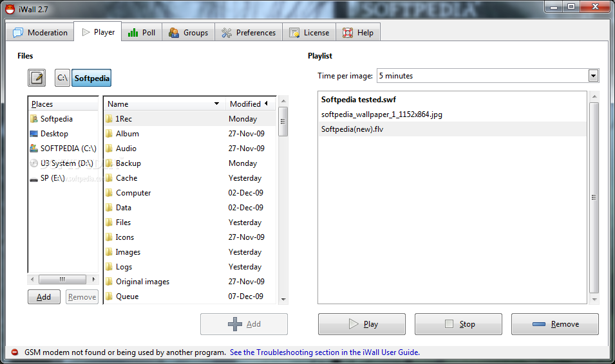The image size is (615, 364).
Task: Click the Files folder icon
Action: (109, 222)
